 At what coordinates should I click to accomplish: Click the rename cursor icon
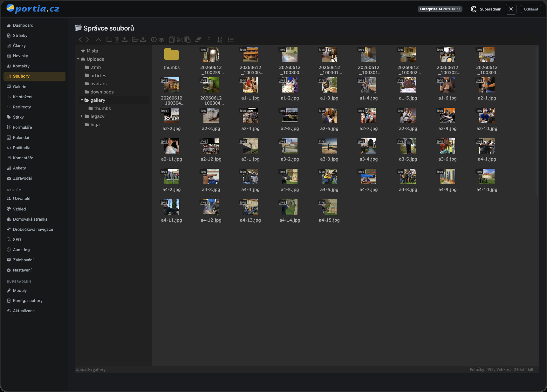(x=209, y=40)
